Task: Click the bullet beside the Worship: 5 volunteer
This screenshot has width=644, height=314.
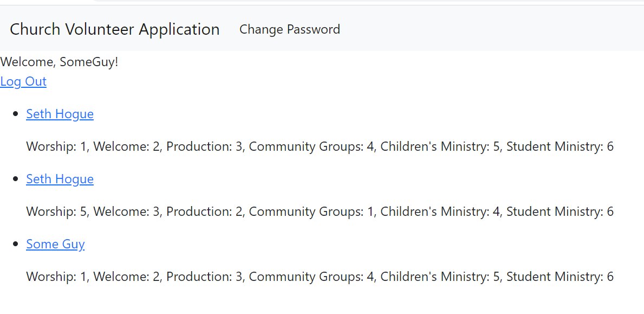Action: pos(16,179)
